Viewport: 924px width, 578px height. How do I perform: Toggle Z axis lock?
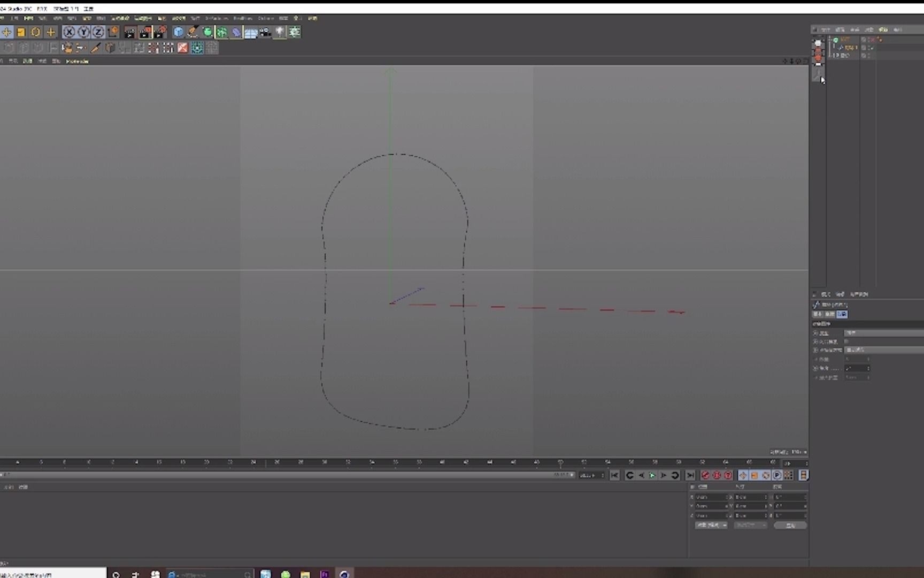[98, 32]
